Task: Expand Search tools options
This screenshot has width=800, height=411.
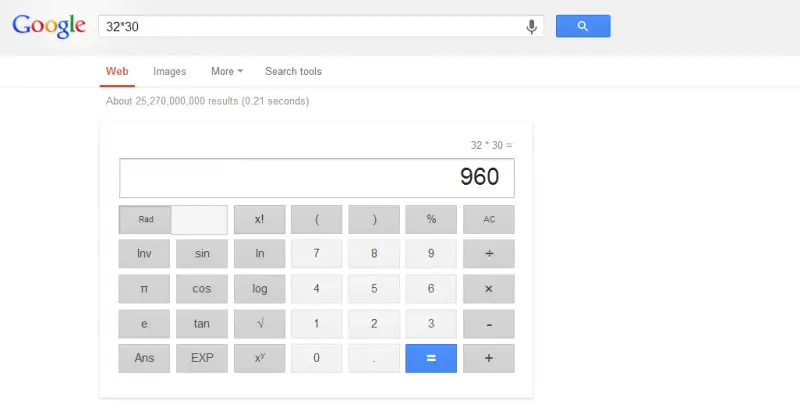Action: [293, 71]
